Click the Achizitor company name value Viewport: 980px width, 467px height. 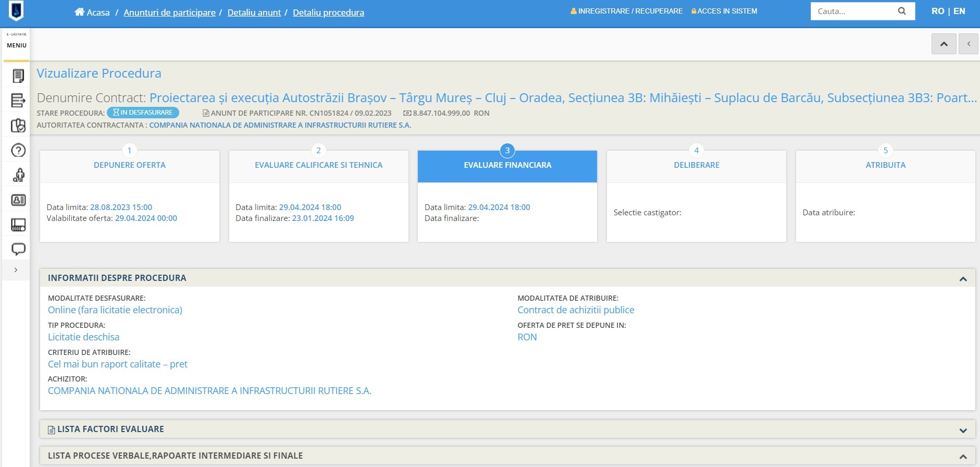(x=209, y=391)
